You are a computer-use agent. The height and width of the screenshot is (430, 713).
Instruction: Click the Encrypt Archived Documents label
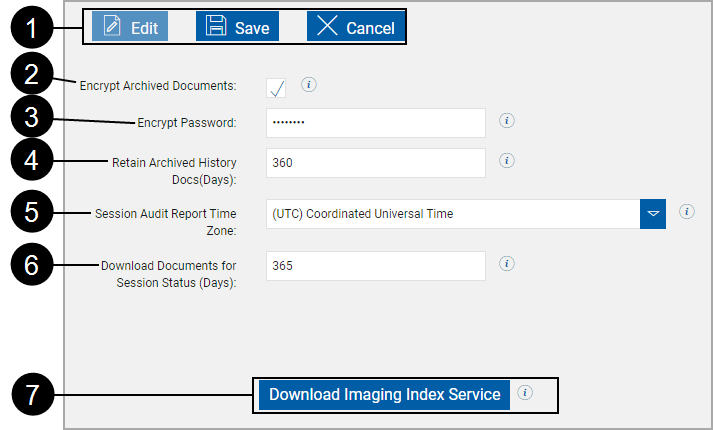click(158, 86)
